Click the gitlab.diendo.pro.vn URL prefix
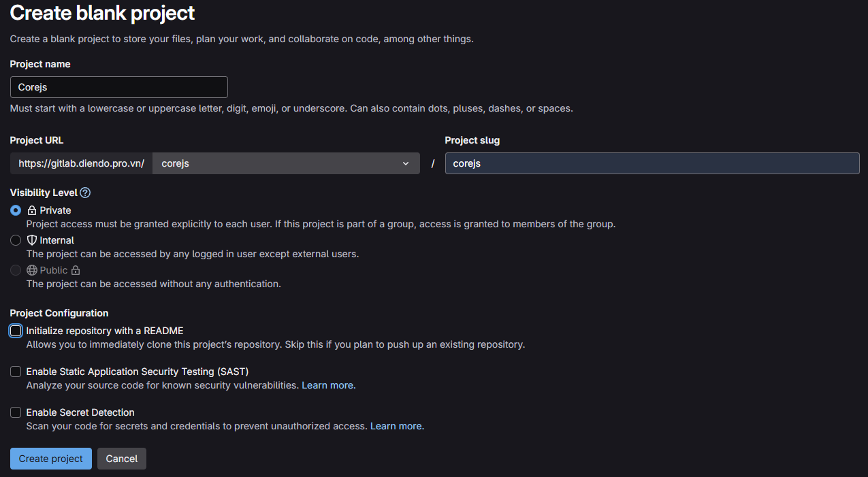 81,163
